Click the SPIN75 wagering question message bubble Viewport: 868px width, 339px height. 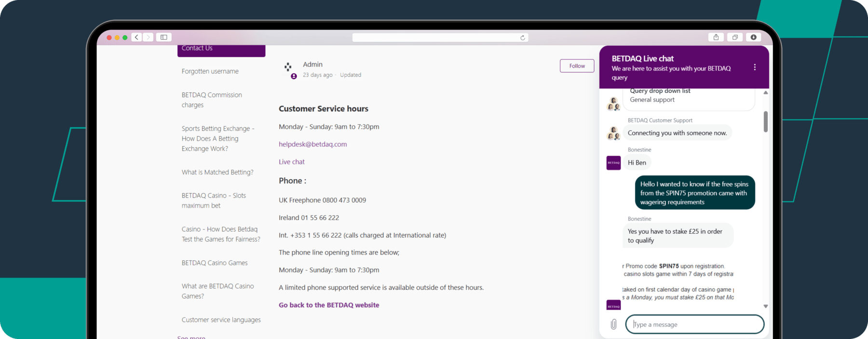[694, 193]
